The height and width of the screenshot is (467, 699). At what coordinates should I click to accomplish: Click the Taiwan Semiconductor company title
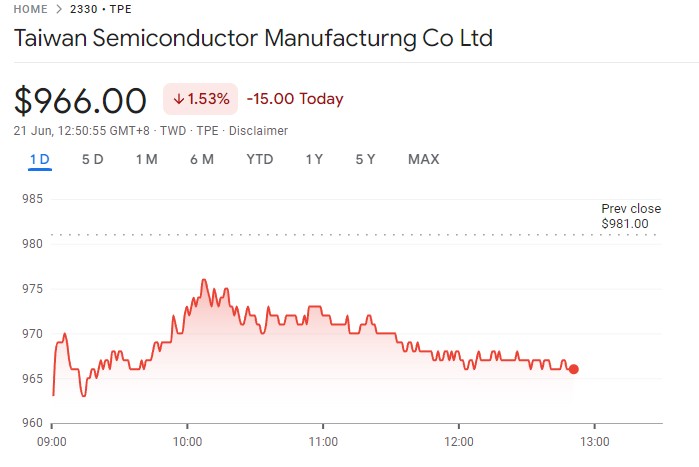click(x=253, y=40)
